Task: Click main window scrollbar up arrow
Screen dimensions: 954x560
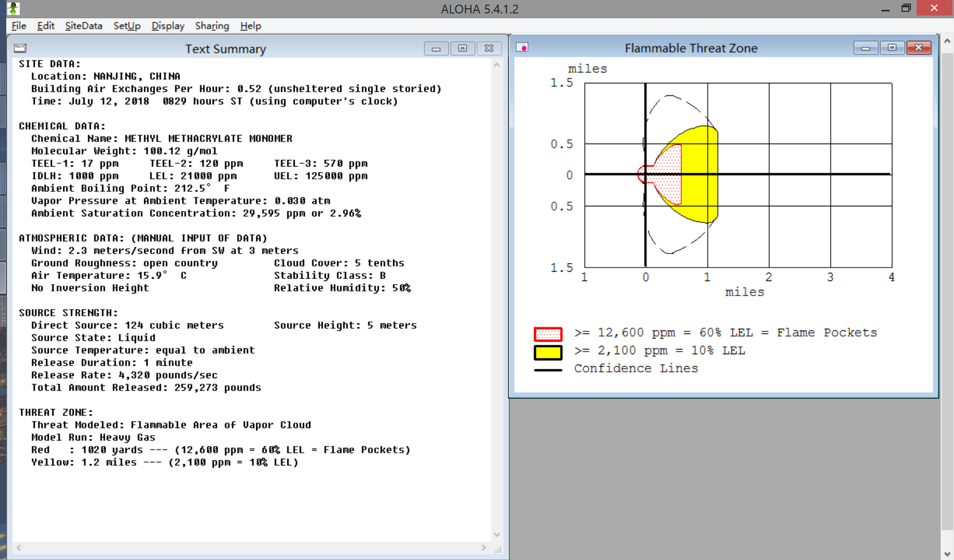Action: pyautogui.click(x=947, y=41)
